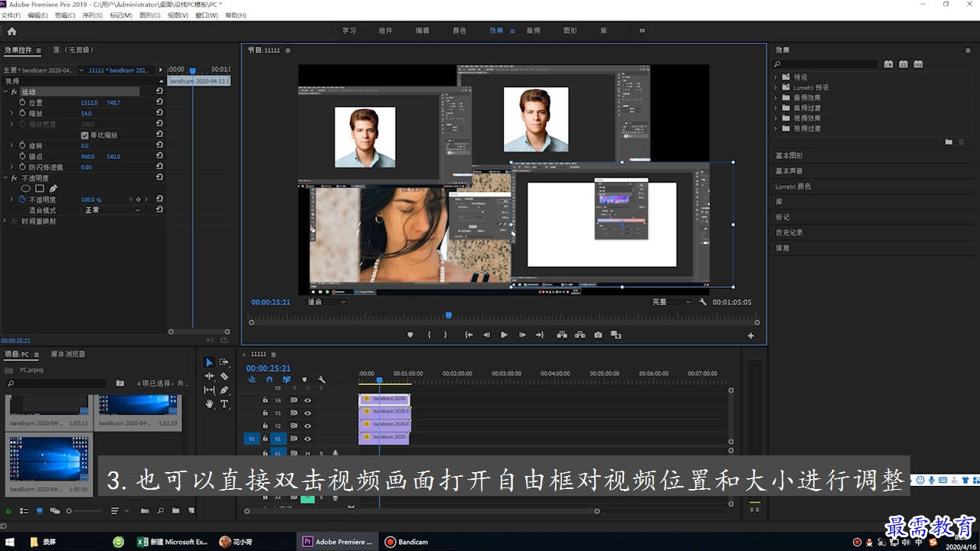This screenshot has width=980, height=551.
Task: Open the 序列(S) menu
Action: [92, 15]
